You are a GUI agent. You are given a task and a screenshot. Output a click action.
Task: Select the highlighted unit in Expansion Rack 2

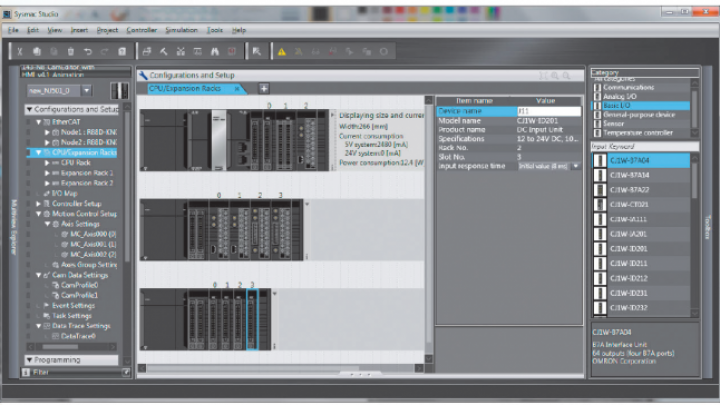(252, 319)
